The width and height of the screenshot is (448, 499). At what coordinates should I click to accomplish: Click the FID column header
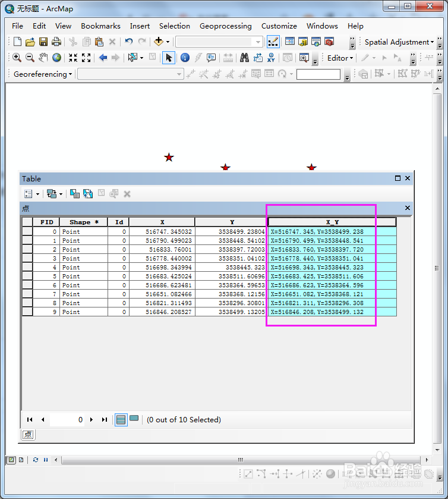(46, 222)
